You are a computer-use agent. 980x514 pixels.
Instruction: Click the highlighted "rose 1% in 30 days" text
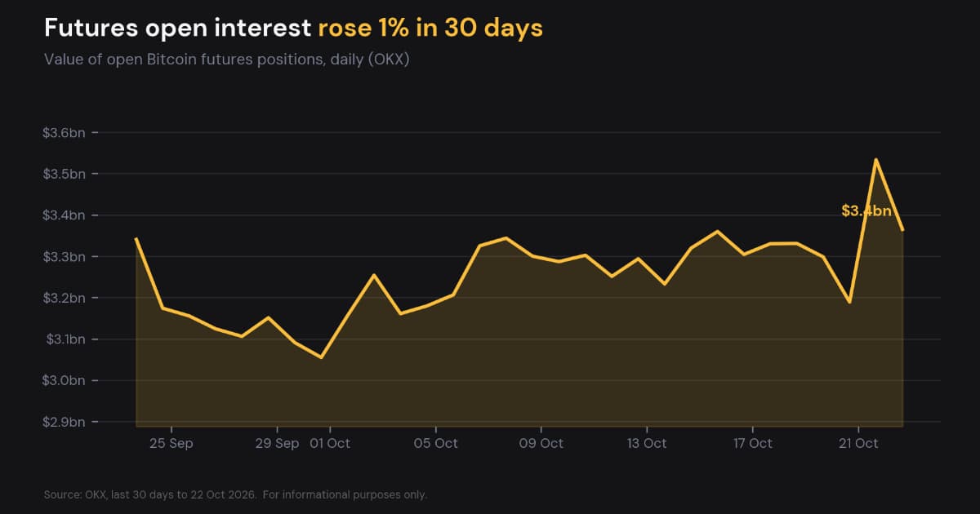pos(430,28)
